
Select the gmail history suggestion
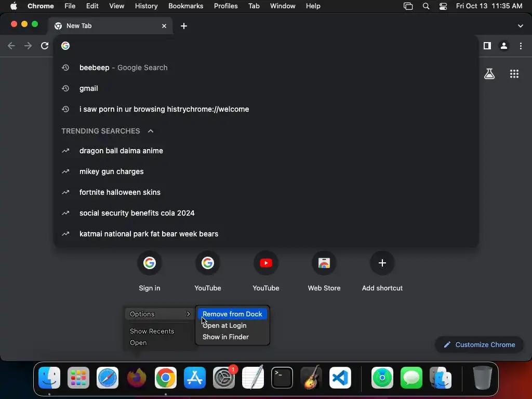pos(267,88)
